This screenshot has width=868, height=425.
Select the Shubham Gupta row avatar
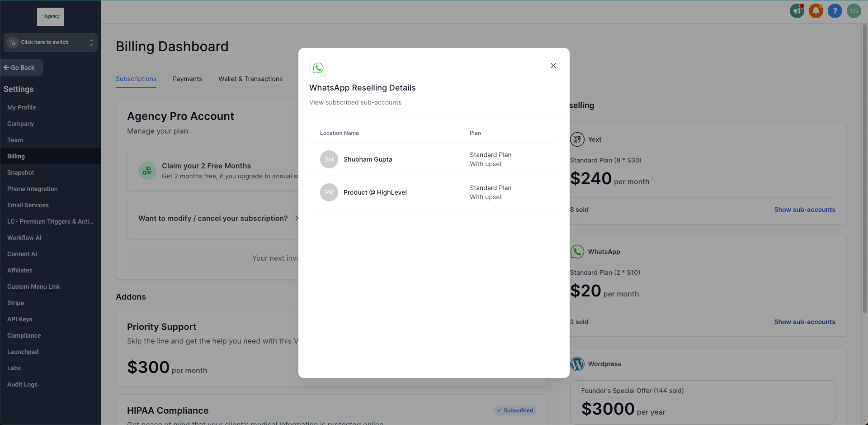click(329, 159)
